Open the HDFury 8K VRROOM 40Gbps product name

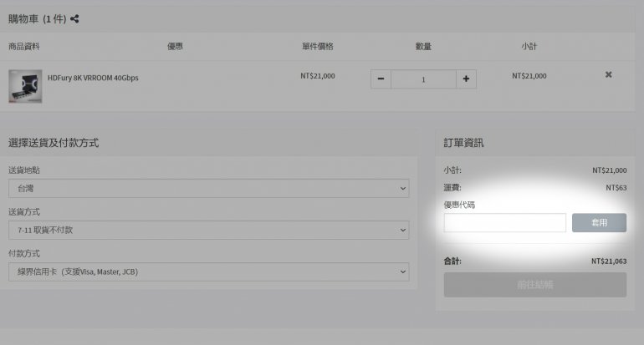[x=94, y=78]
